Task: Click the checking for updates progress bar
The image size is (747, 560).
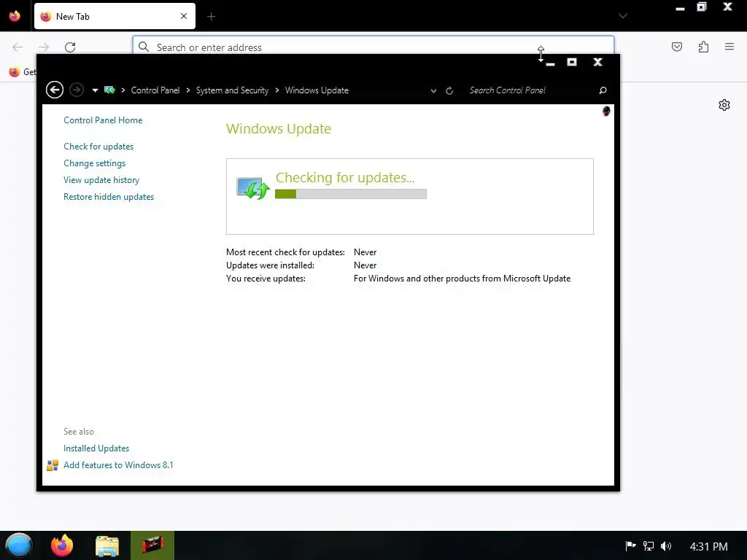Action: pyautogui.click(x=351, y=194)
